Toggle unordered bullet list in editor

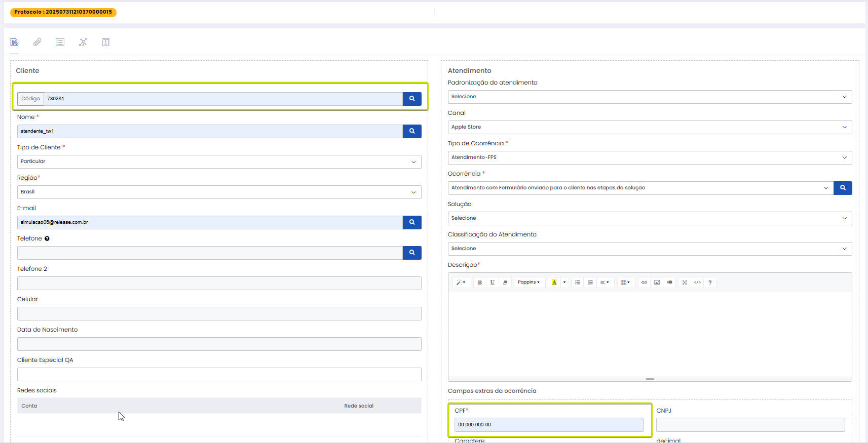578,283
